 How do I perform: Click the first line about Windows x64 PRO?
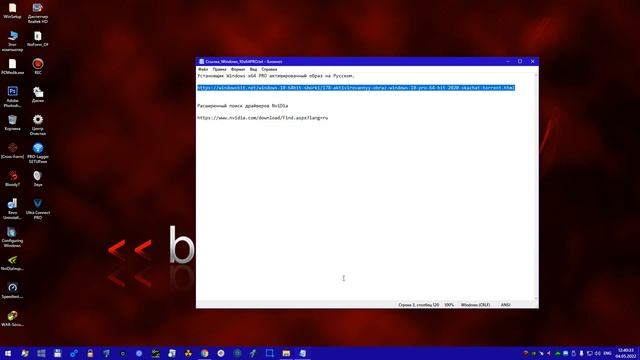point(276,76)
